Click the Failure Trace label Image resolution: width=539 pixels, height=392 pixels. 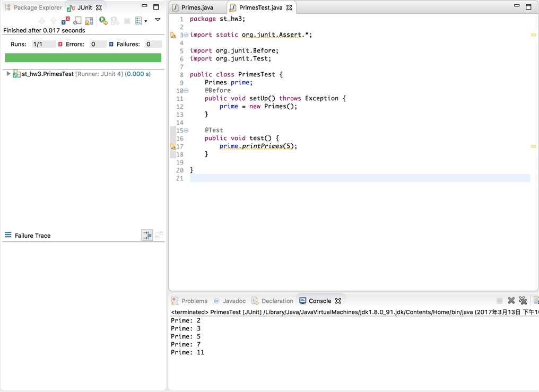(x=33, y=236)
